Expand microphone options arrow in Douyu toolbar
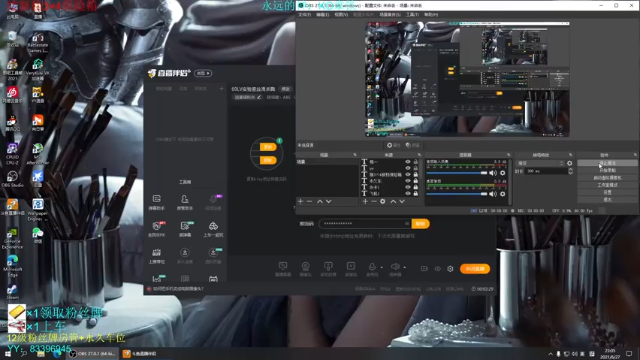This screenshot has height=360, width=640. pyautogui.click(x=382, y=267)
